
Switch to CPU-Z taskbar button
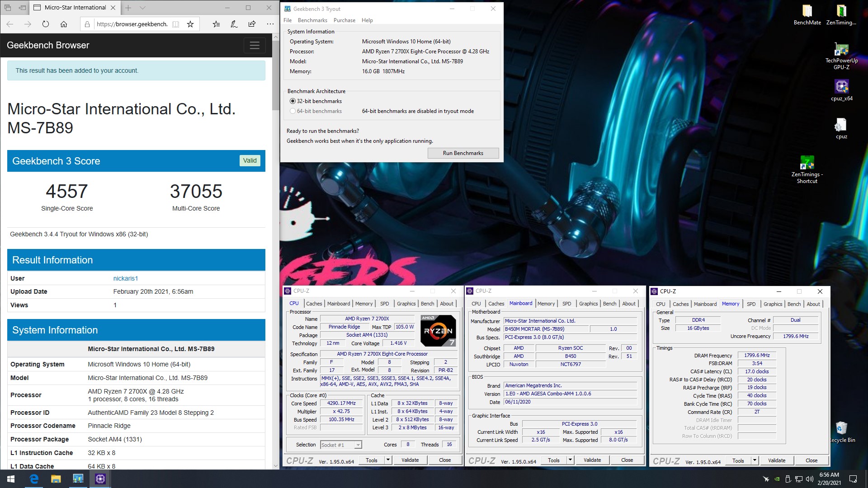pos(100,479)
